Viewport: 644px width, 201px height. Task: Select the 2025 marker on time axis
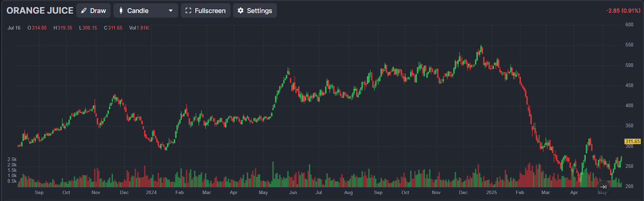(x=491, y=193)
